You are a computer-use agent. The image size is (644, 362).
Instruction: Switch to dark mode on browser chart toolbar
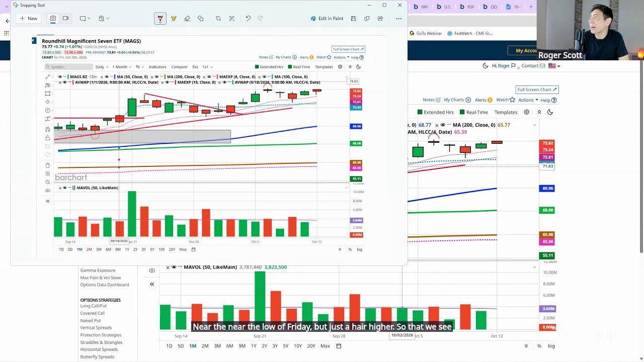pyautogui.click(x=550, y=112)
